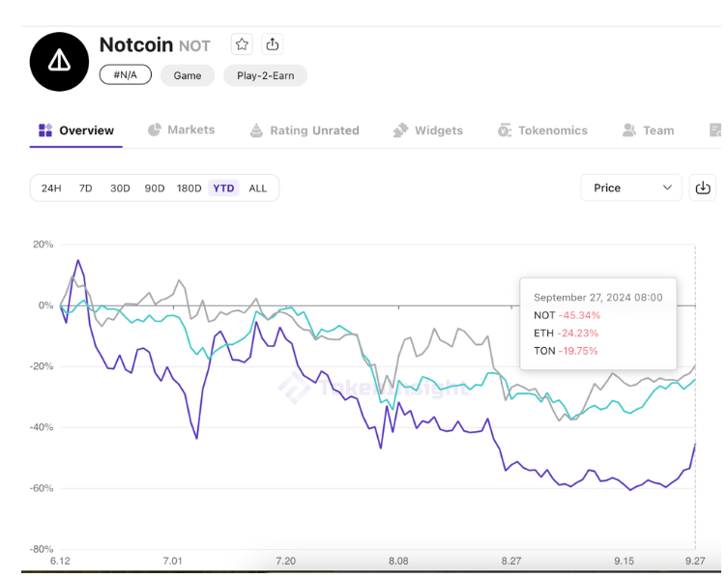
Task: Click the TON -19.75% tooltip value
Action: (566, 351)
